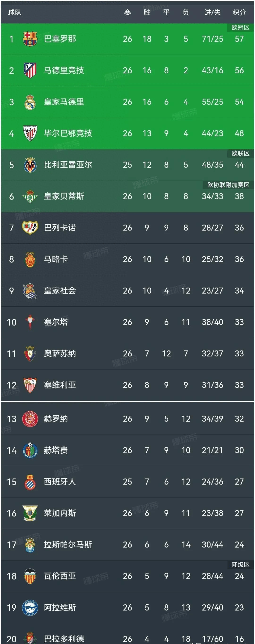Click the Real Betis club crest
This screenshot has height=644, width=255.
[30, 196]
